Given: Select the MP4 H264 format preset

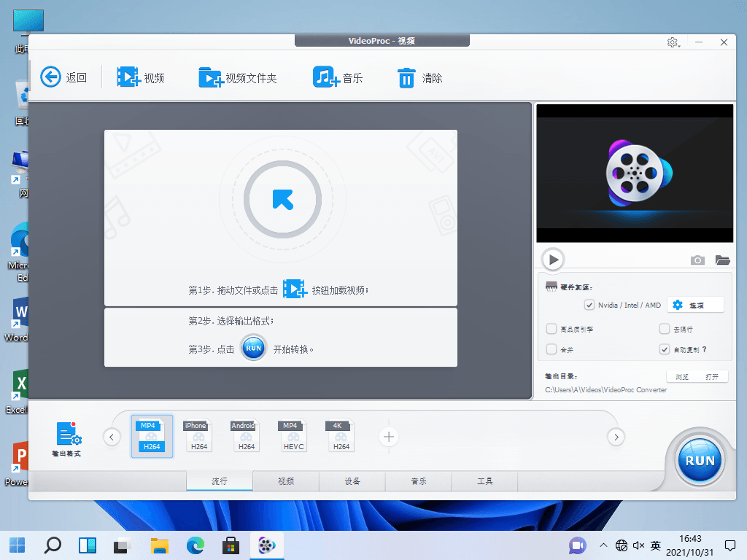Looking at the screenshot, I should pyautogui.click(x=152, y=436).
